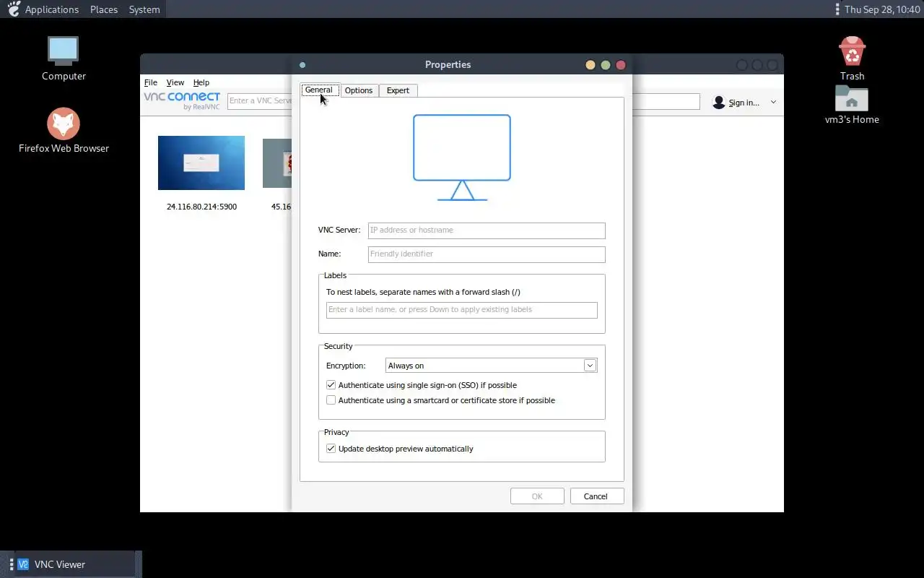Image resolution: width=924 pixels, height=578 pixels.
Task: Enable smartcard or certificate store authentication
Action: (x=331, y=400)
